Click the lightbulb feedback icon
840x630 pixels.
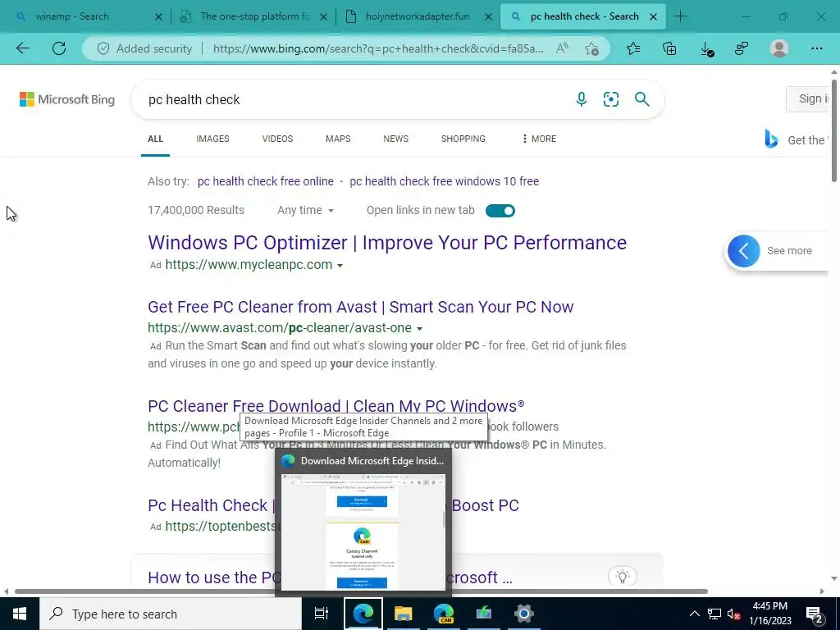point(622,577)
